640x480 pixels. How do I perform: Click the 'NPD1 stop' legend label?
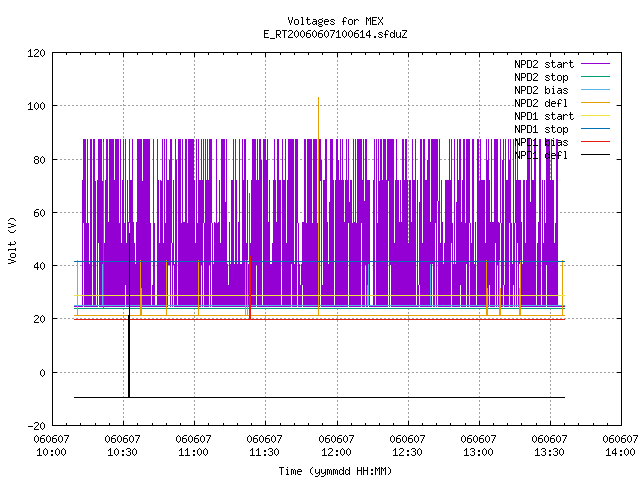point(541,129)
